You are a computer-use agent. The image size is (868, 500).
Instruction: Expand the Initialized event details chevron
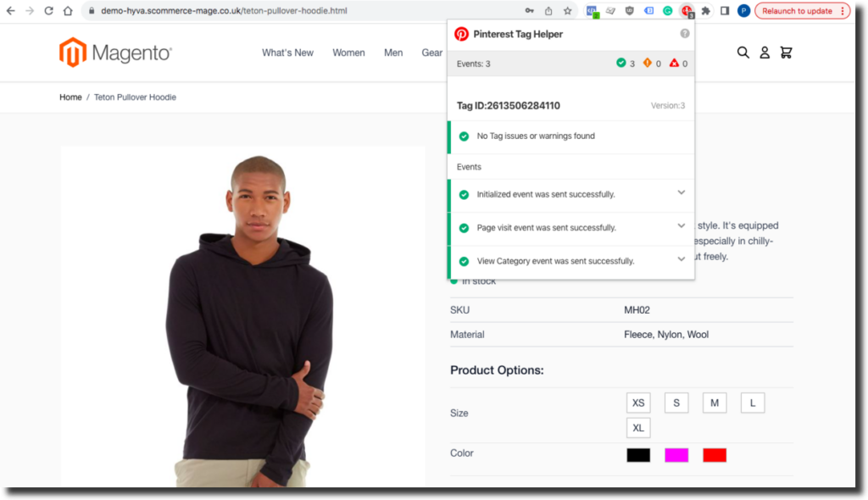coord(682,194)
